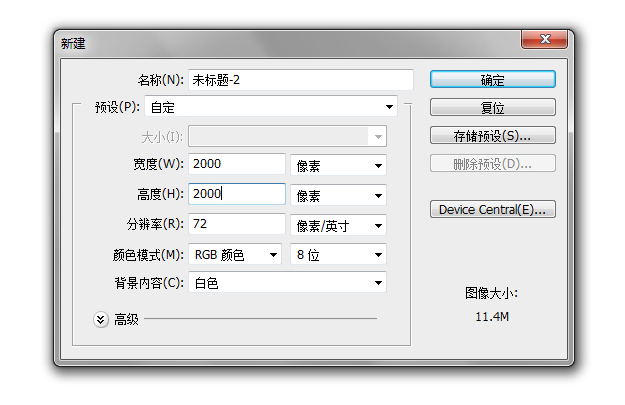The image size is (625, 405).
Task: Click the 分辨率(R): label
Action: 155,224
